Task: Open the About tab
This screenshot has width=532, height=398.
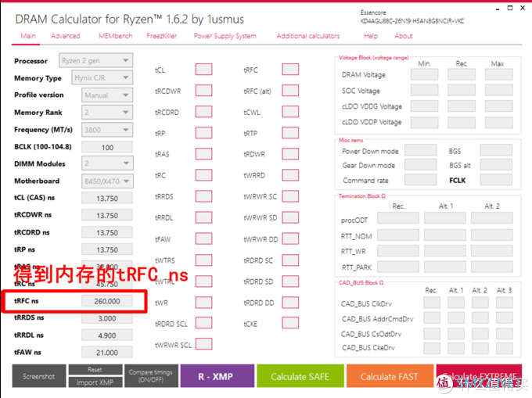Action: click(x=404, y=36)
